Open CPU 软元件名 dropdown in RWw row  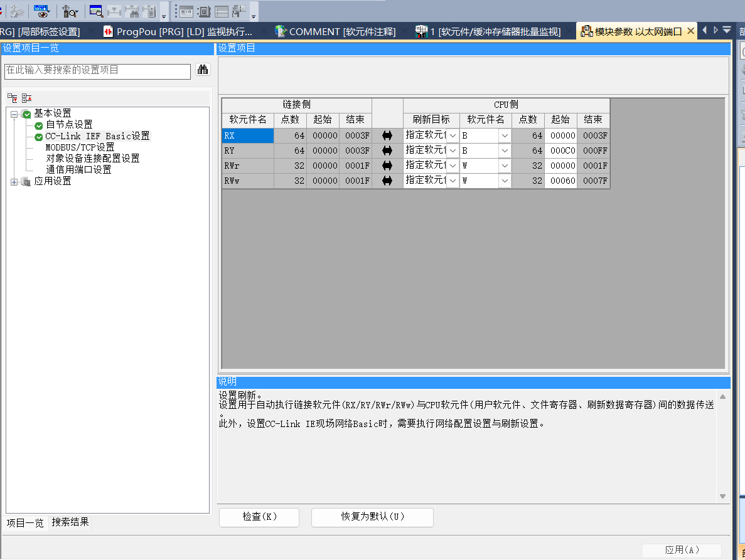(505, 181)
